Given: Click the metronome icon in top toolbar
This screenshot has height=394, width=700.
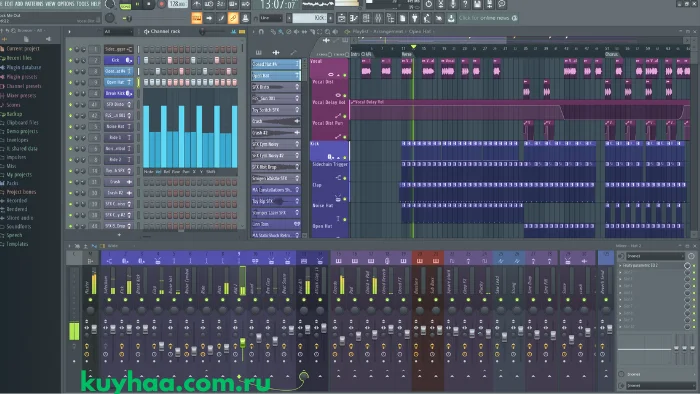Looking at the screenshot, I should (196, 4).
